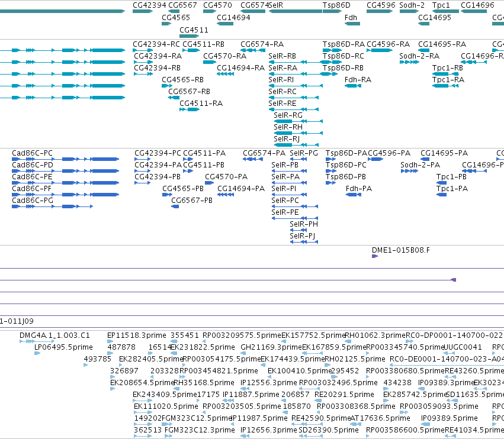Click protein CG42394-PC
The width and height of the screenshot is (504, 439).
point(158,153)
